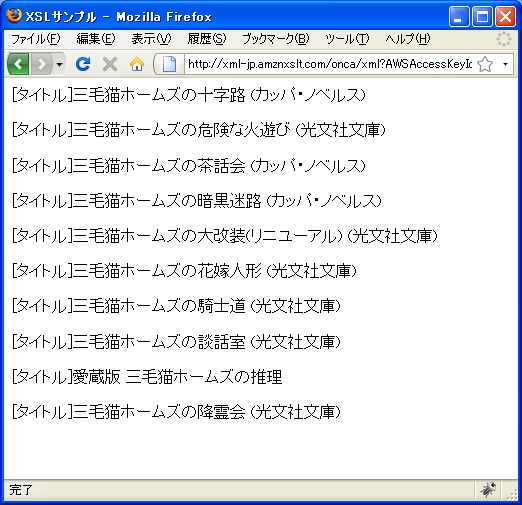Close the Firefox window

click(x=505, y=16)
